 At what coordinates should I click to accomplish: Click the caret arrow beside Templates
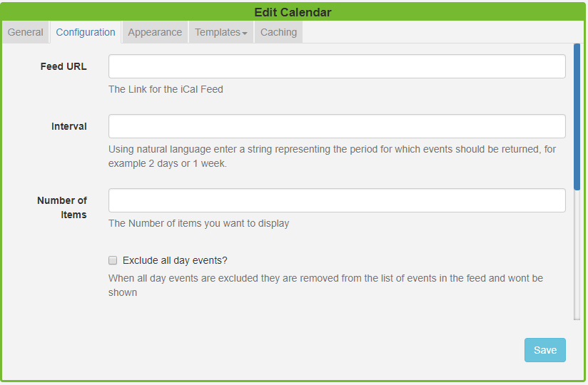point(245,34)
